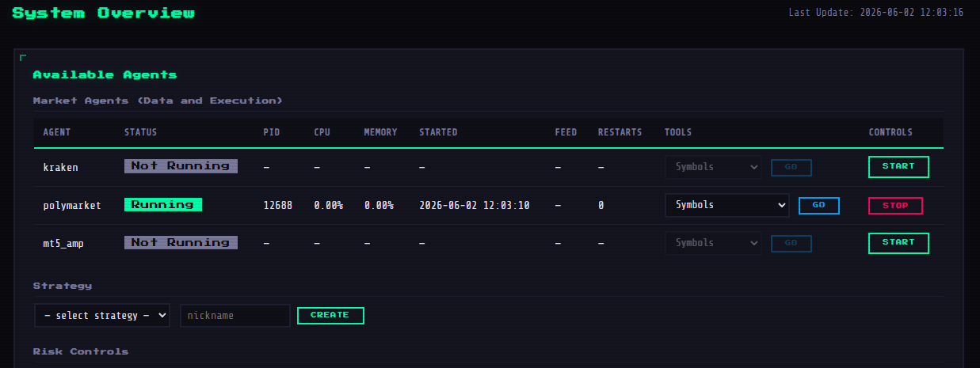Click the disabled GO button for mt5_amp

pyautogui.click(x=791, y=243)
